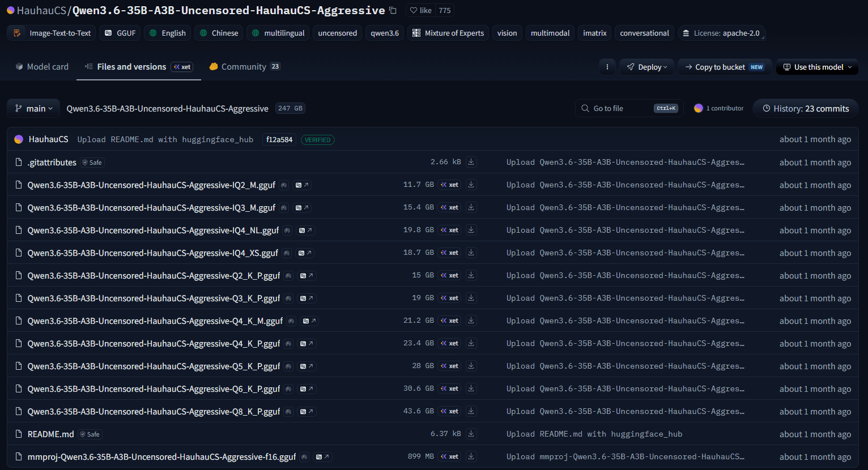This screenshot has height=470, width=868.
Task: Open the .gitattributes file
Action: [x=52, y=163]
